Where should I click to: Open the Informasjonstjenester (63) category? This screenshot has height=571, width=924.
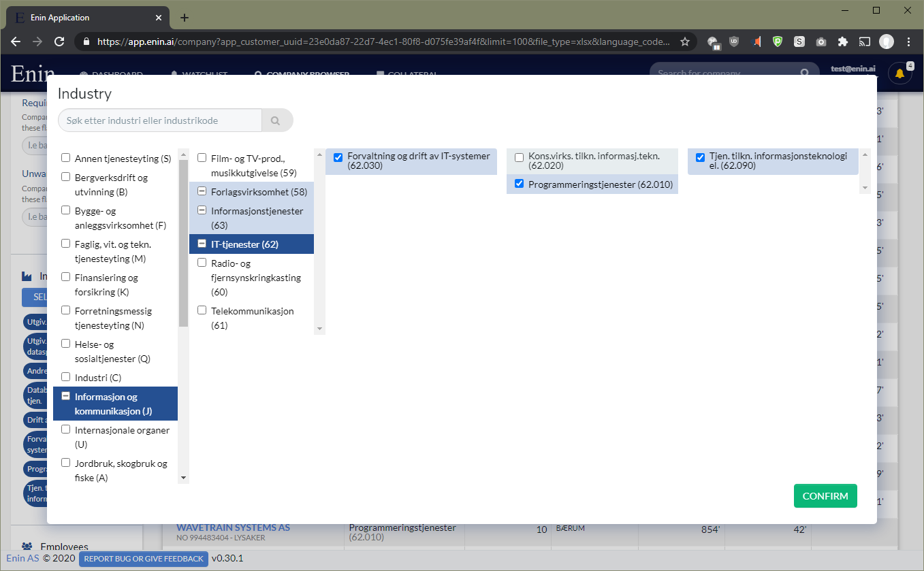(251, 218)
